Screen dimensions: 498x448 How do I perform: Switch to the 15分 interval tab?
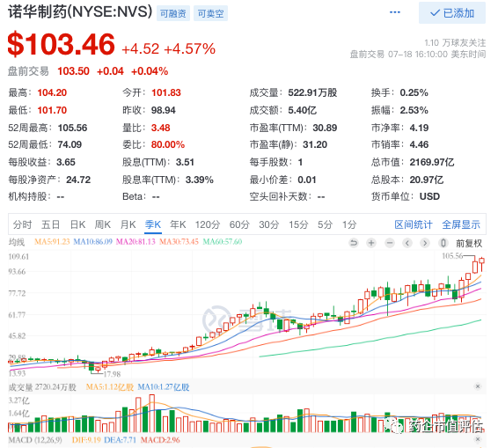(298, 224)
